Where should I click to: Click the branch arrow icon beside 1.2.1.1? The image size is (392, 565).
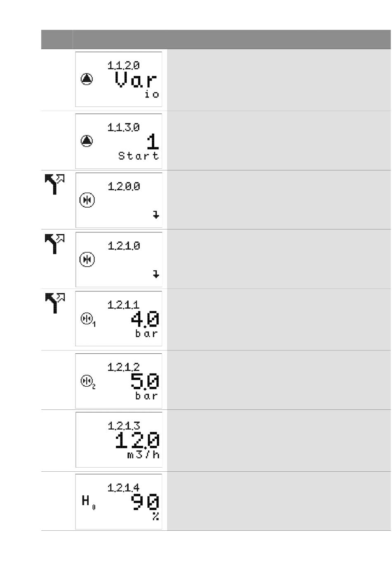54,303
